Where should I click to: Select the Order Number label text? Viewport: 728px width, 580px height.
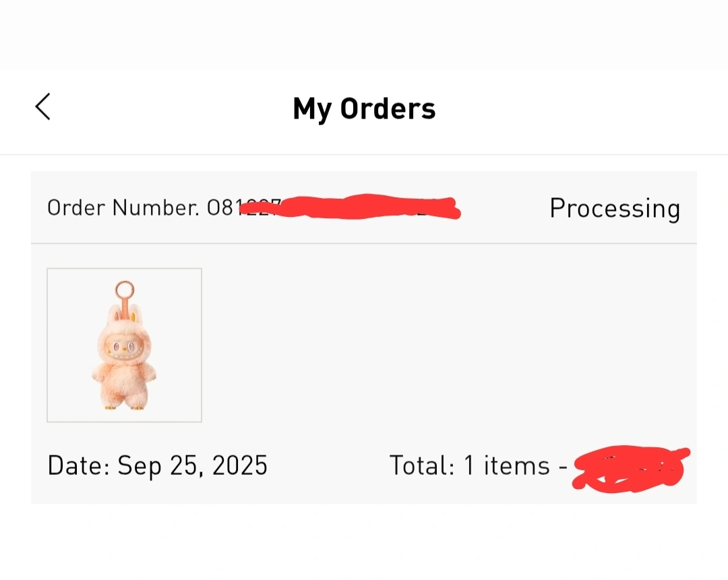coord(123,207)
